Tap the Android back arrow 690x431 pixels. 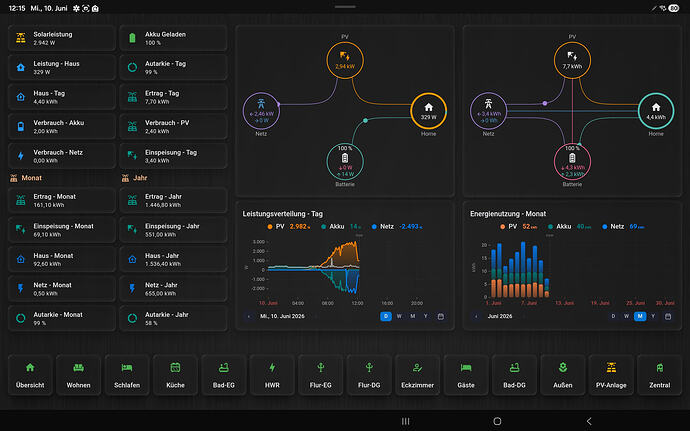tap(589, 421)
